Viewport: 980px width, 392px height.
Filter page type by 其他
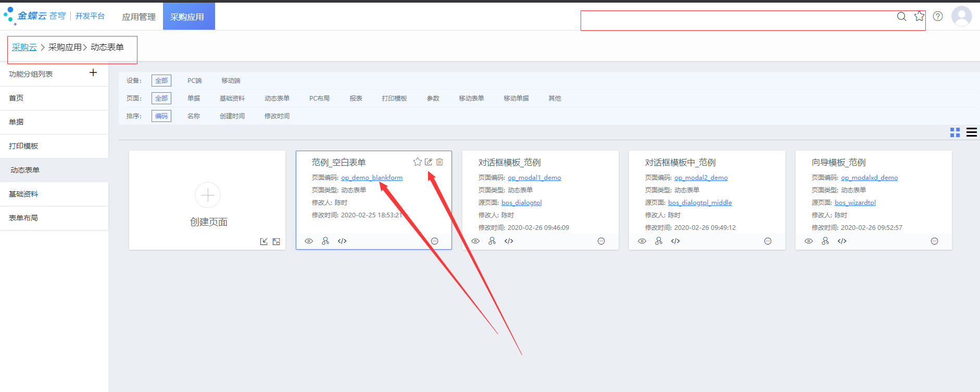pos(555,99)
